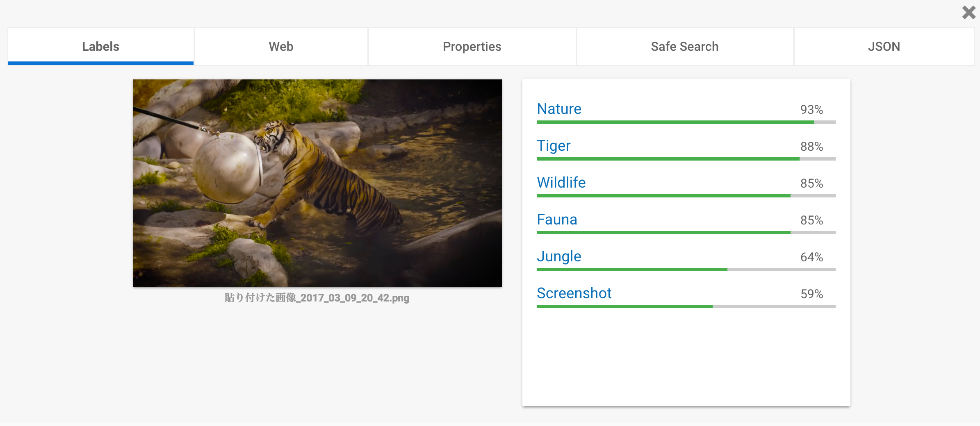Click the Nature label link
The width and height of the screenshot is (980, 426).
pos(559,109)
